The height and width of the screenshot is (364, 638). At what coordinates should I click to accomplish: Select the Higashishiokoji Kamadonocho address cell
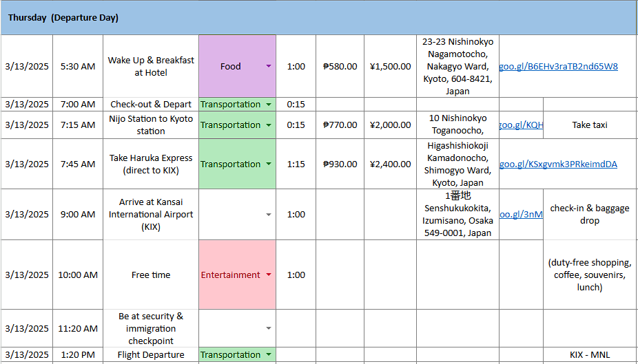457,164
